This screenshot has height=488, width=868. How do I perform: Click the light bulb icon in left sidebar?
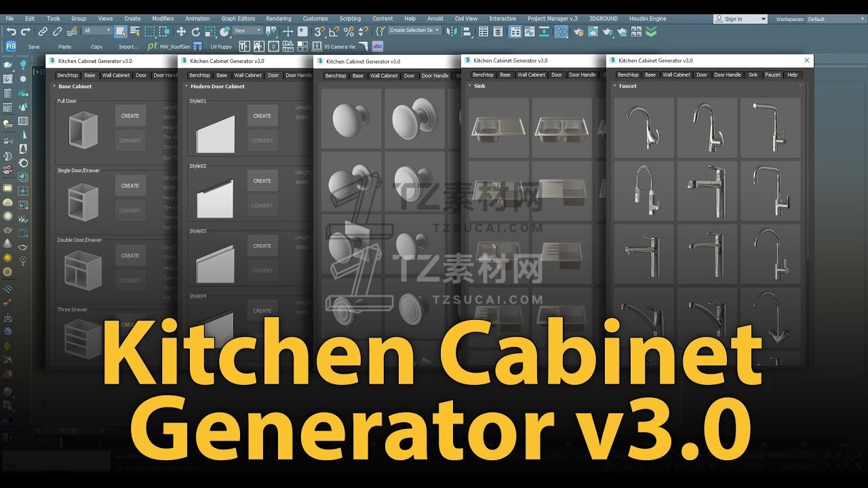tap(23, 64)
